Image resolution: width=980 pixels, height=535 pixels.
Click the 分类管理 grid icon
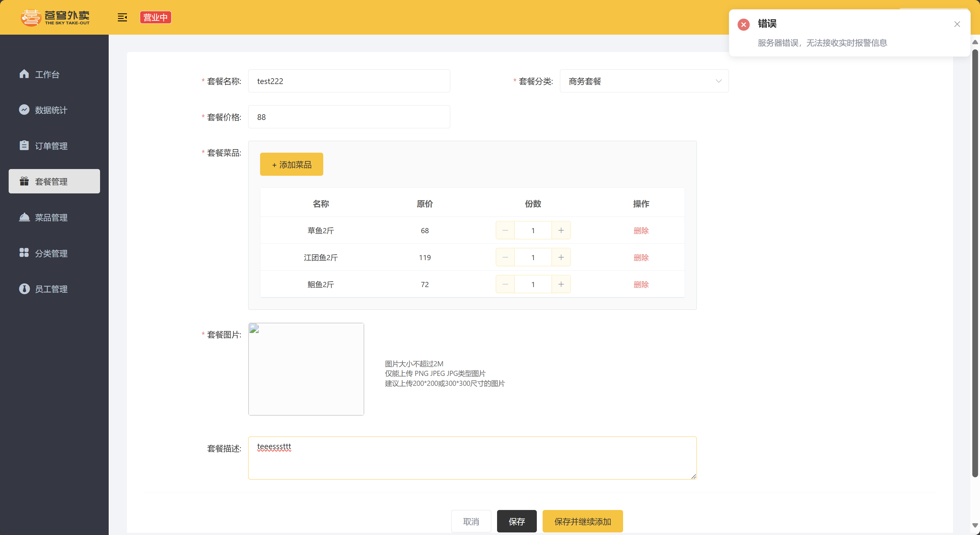[24, 253]
